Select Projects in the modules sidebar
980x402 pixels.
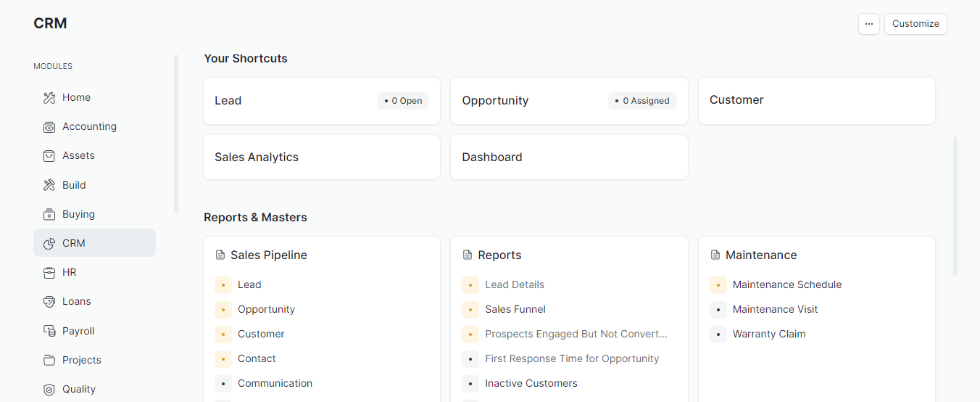coord(81,361)
